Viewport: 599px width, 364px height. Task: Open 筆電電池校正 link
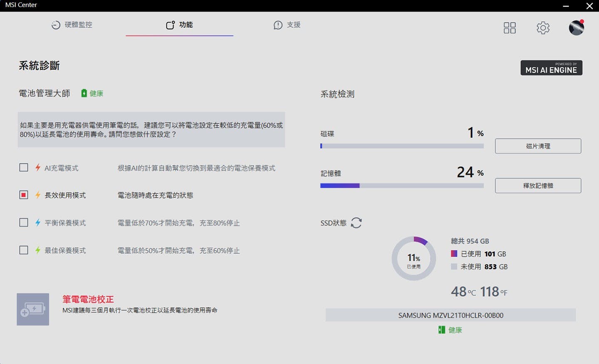point(88,299)
